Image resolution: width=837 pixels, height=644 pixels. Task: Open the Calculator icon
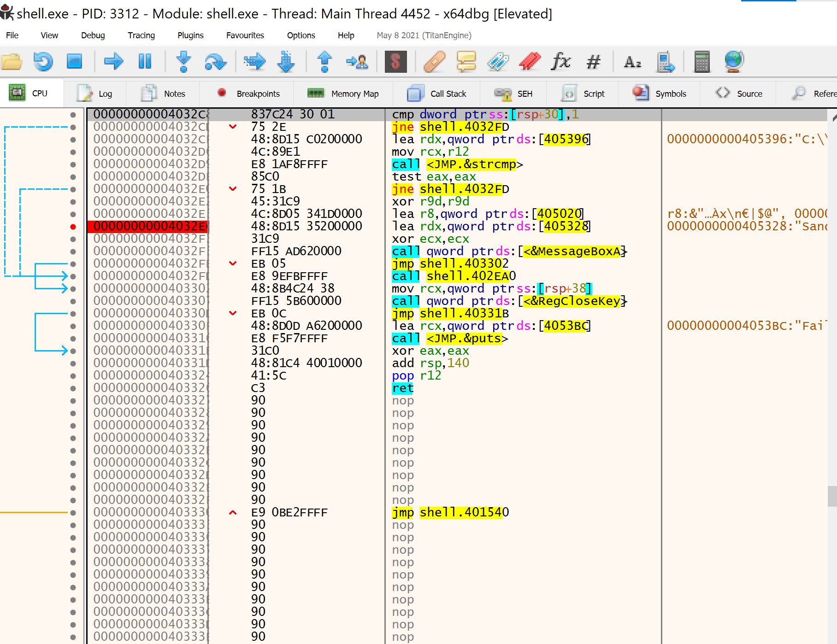pyautogui.click(x=702, y=61)
